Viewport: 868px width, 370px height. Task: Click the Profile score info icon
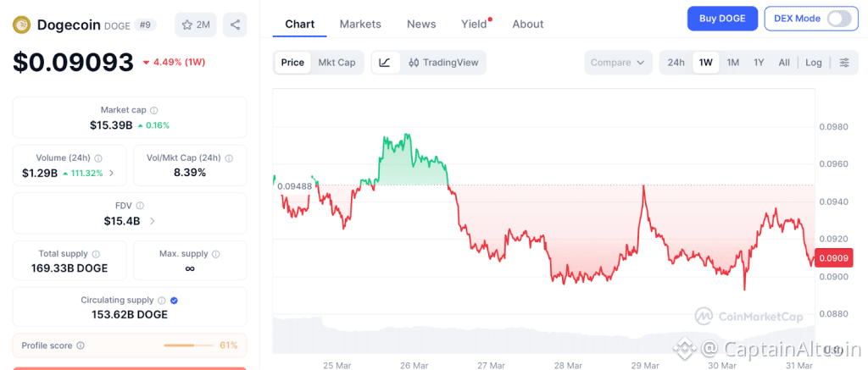[81, 345]
